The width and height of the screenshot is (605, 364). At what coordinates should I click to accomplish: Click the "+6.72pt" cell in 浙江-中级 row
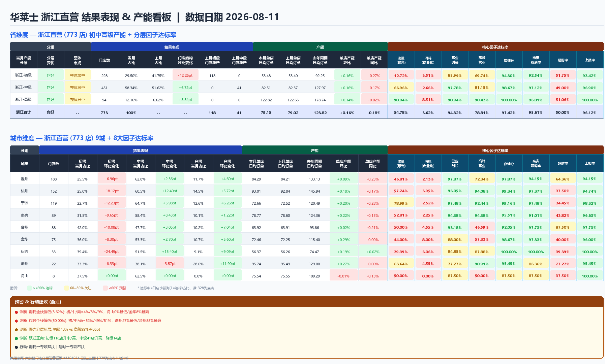tap(185, 88)
